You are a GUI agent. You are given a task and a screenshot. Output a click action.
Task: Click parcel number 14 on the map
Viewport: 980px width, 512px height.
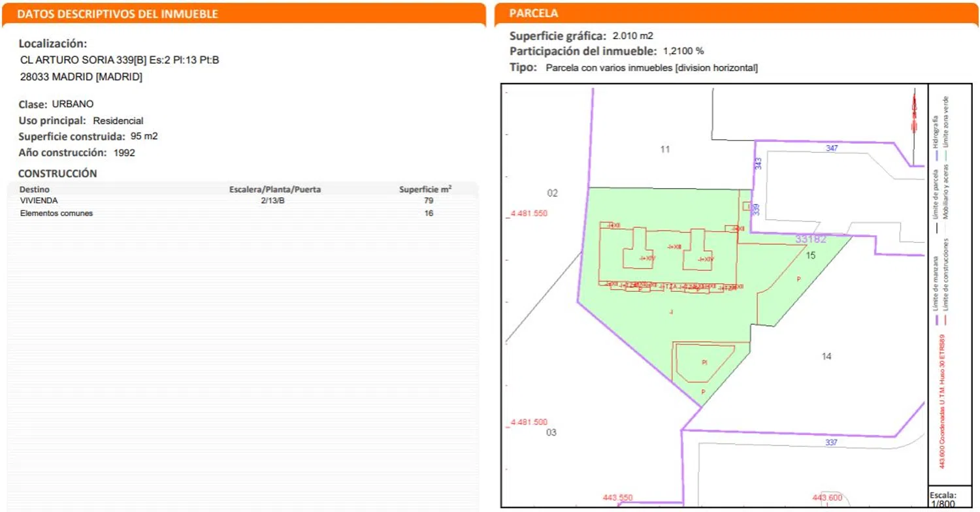(x=826, y=356)
